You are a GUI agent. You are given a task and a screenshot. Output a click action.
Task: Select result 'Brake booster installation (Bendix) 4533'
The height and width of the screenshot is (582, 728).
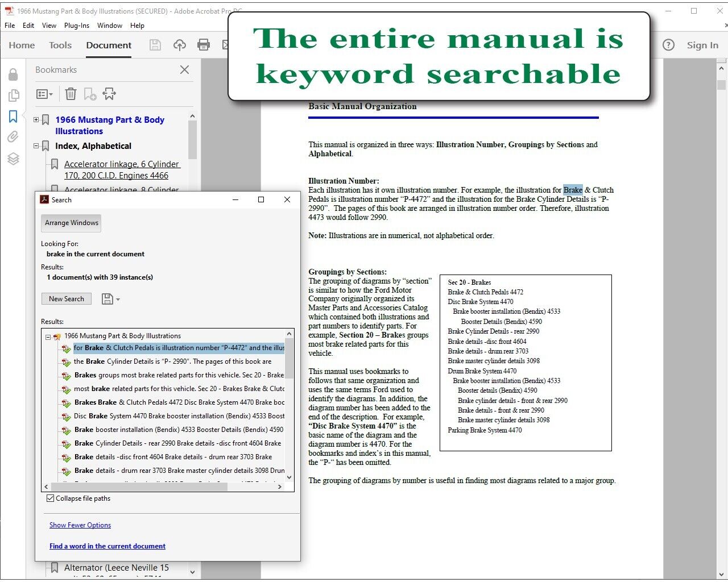tap(179, 430)
